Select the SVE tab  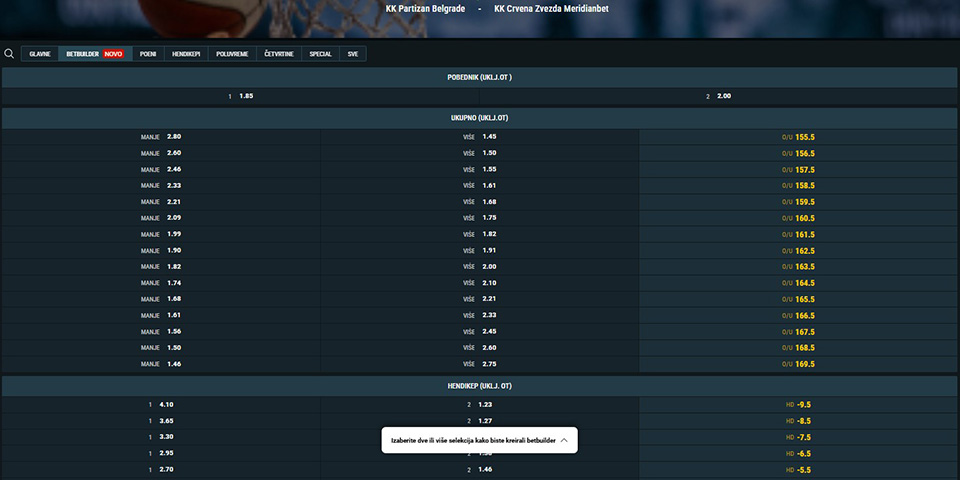(x=353, y=54)
